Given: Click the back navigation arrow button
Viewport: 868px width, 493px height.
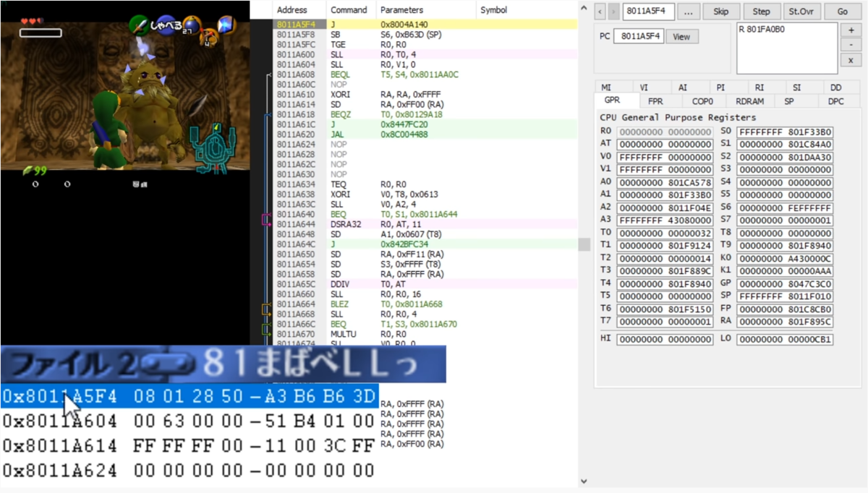Looking at the screenshot, I should [x=600, y=12].
